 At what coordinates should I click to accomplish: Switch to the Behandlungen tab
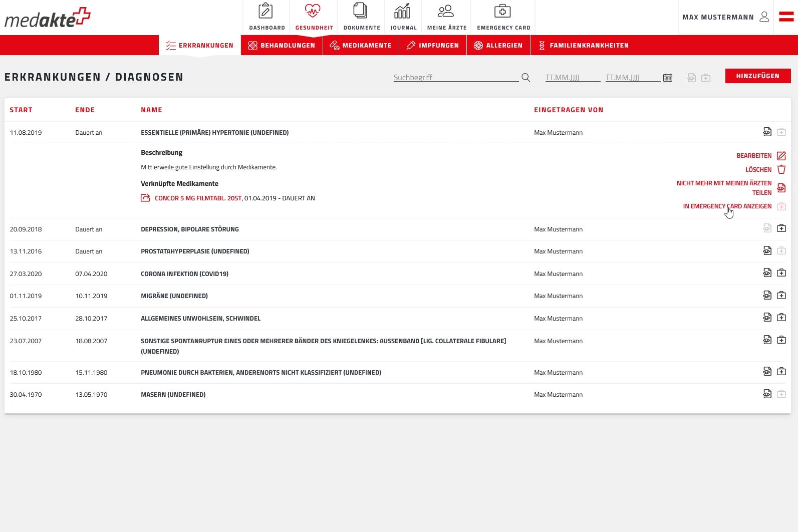click(x=282, y=45)
